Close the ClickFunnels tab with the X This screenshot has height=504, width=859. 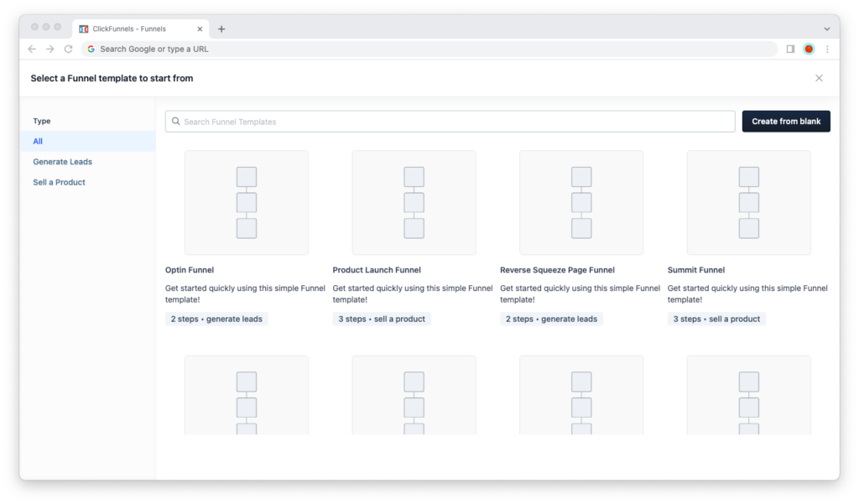click(x=200, y=29)
